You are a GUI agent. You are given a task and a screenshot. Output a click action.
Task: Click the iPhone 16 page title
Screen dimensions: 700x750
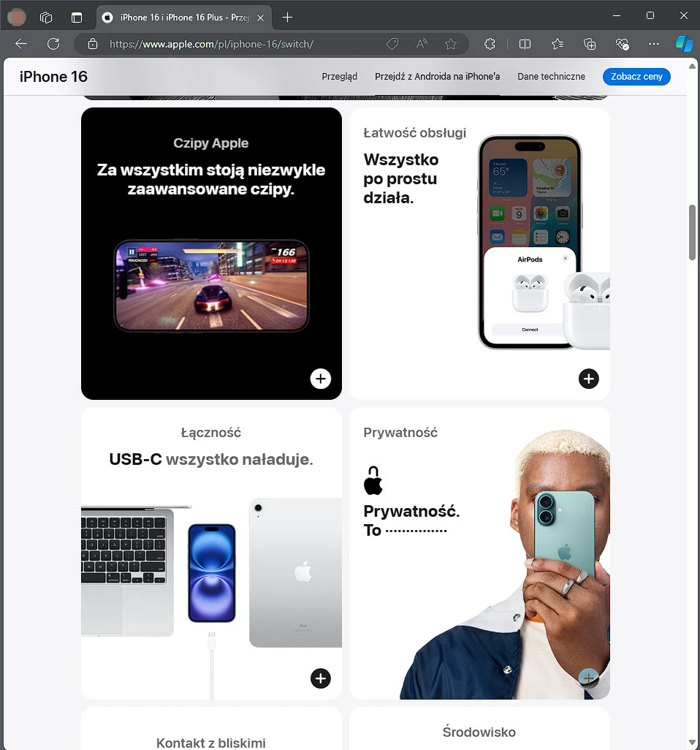[x=53, y=77]
